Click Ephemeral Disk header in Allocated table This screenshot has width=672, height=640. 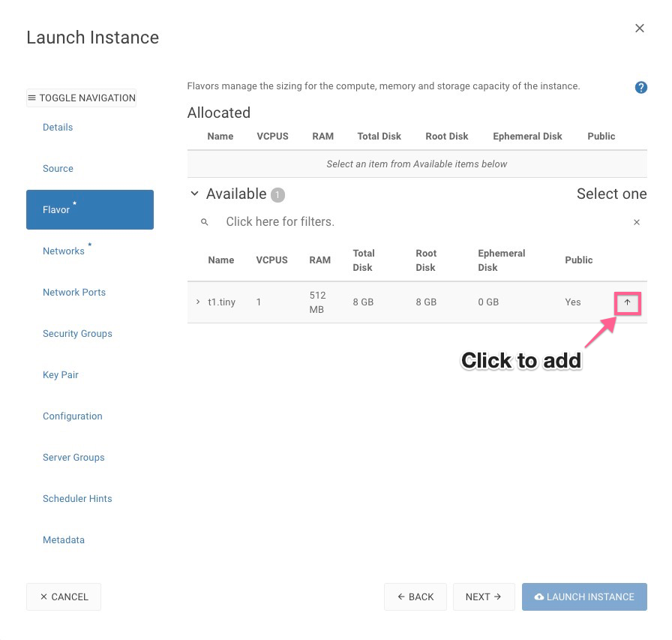tap(527, 137)
